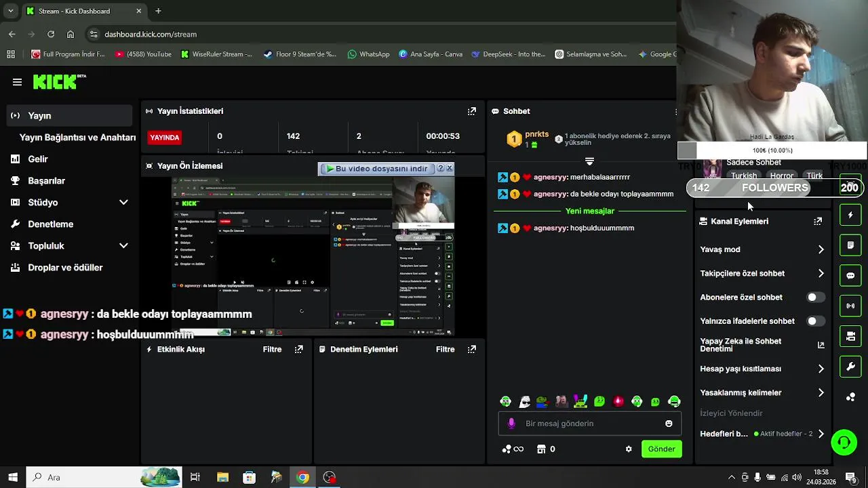Select the red drop emote

(x=618, y=401)
